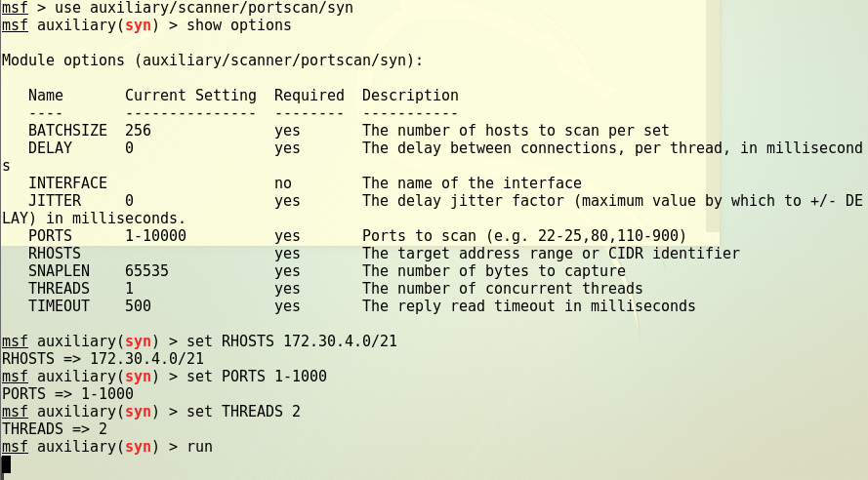Click the 'THREADS => 2' output line
868x480 pixels.
55,429
